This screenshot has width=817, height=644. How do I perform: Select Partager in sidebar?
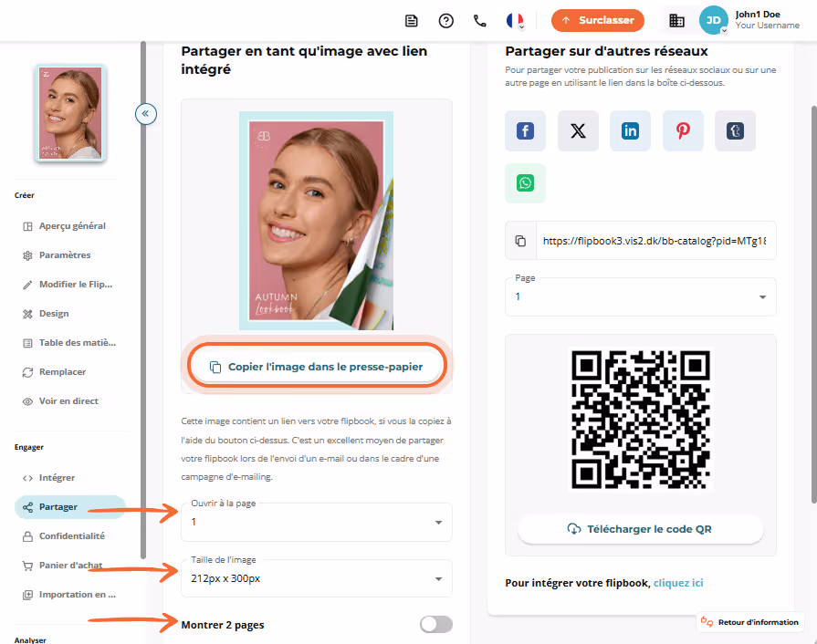(x=70, y=506)
